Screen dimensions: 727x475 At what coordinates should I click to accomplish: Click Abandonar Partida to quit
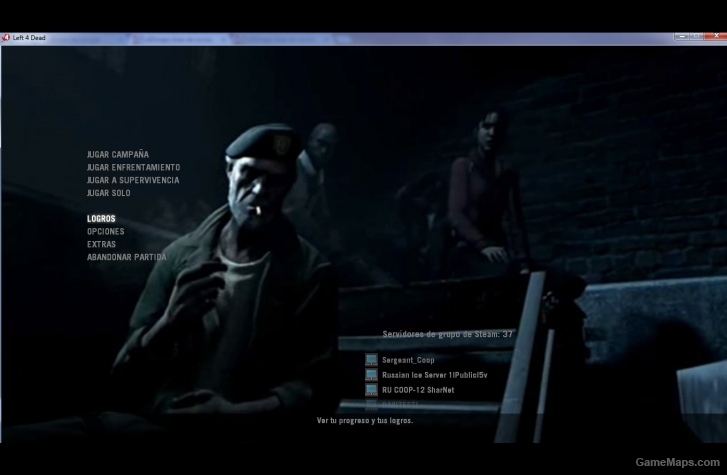127,257
